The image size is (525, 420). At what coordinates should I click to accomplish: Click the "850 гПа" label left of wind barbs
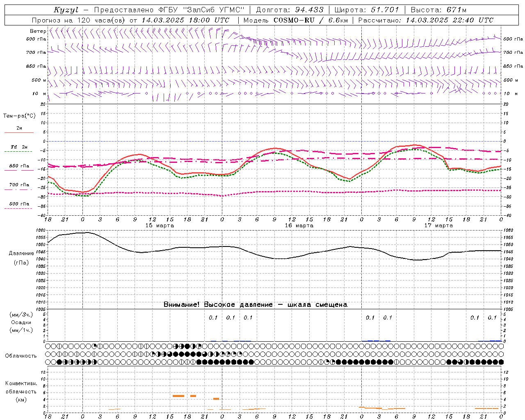pos(36,66)
